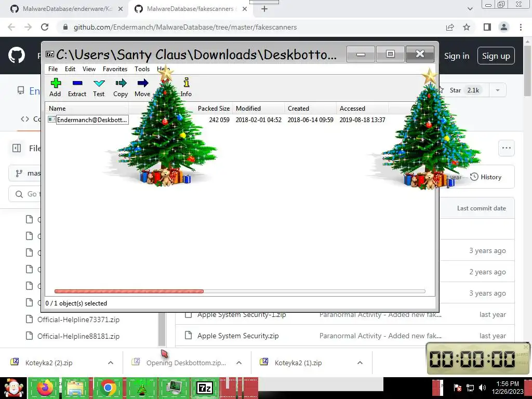Click the Extract icon in 7-Zip
532x399 pixels.
(77, 83)
